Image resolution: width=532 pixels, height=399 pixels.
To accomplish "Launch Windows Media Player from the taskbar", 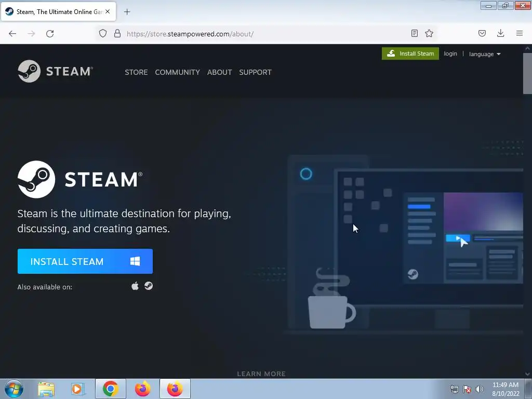I will click(x=78, y=389).
